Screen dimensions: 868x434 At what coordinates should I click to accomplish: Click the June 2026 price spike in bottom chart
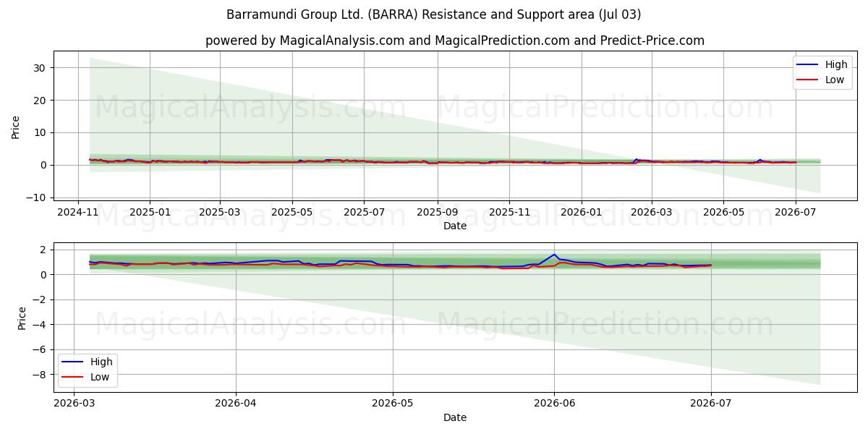coord(554,255)
